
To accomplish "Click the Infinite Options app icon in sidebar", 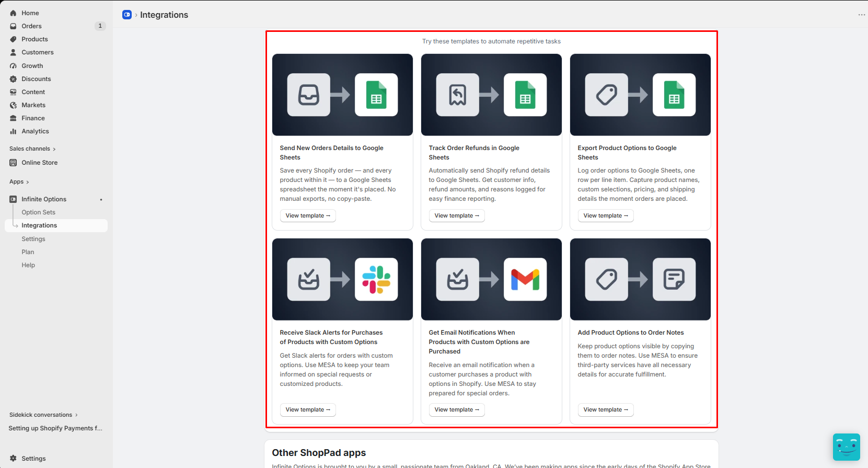I will 13,199.
